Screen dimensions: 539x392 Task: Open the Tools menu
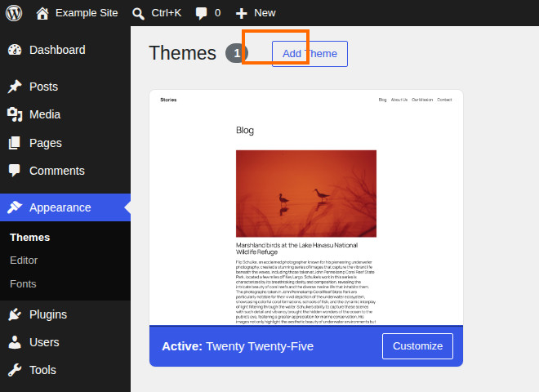[42, 370]
